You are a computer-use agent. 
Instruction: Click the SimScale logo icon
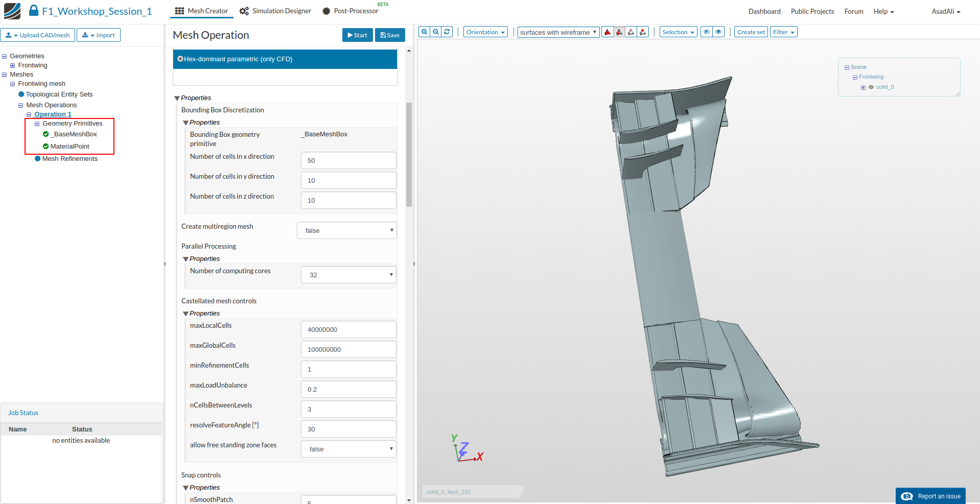pyautogui.click(x=12, y=11)
